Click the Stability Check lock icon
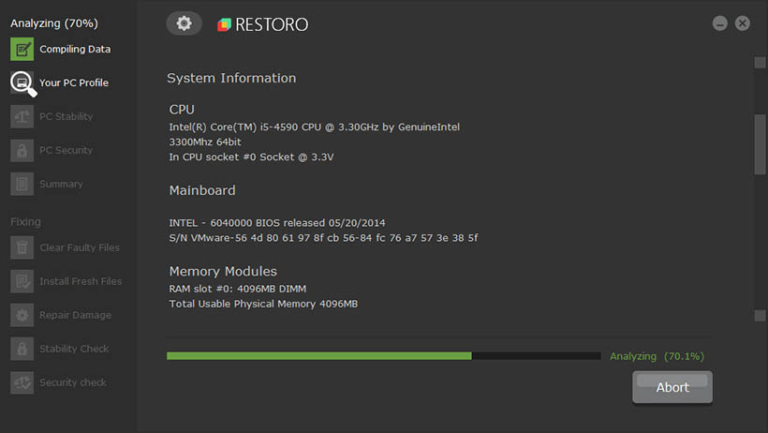Screen dimensions: 768x433 22,349
